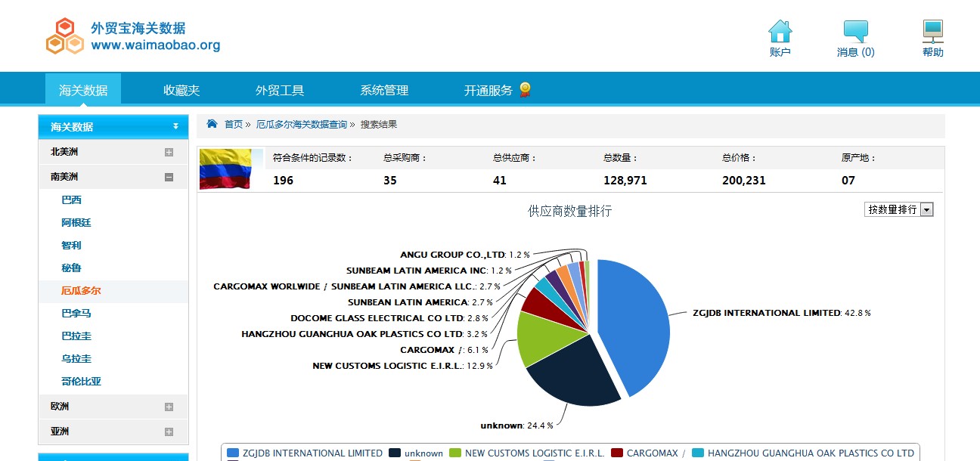Click the 供应商数量排行 chart title
Viewport: 980px width, 461px height.
[x=570, y=212]
